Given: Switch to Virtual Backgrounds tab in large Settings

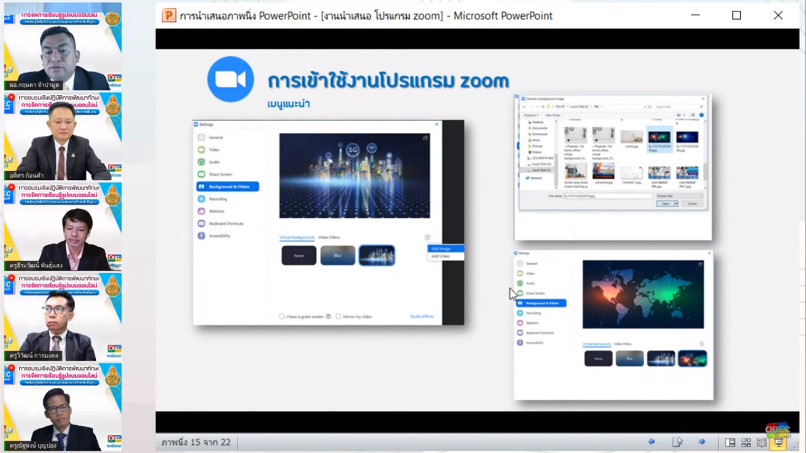Looking at the screenshot, I should pos(297,237).
